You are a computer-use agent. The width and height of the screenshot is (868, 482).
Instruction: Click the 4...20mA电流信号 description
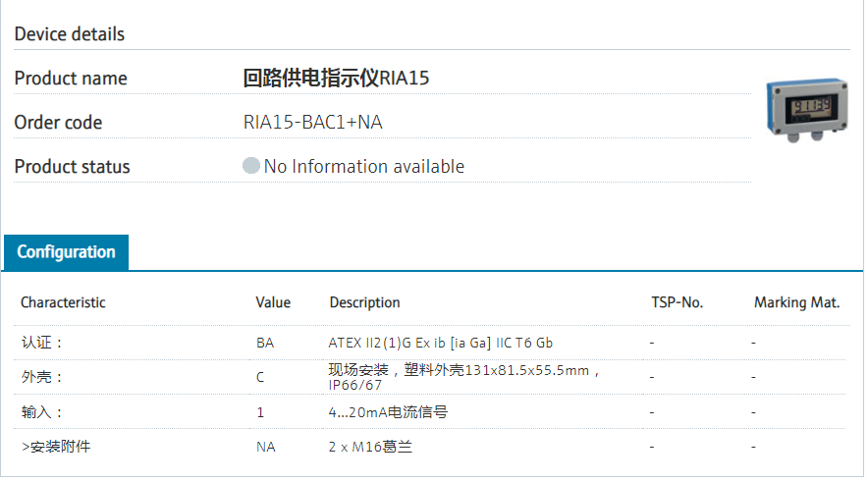388,412
